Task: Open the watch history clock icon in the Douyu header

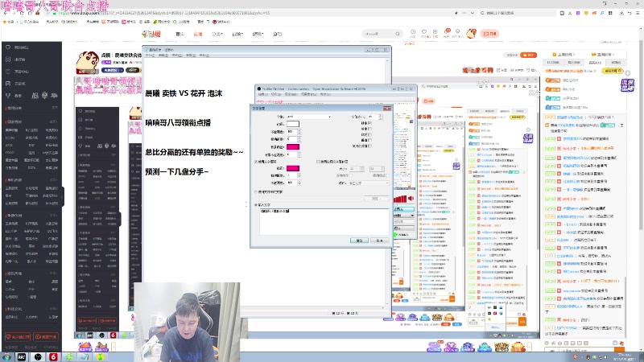Action: tap(413, 32)
